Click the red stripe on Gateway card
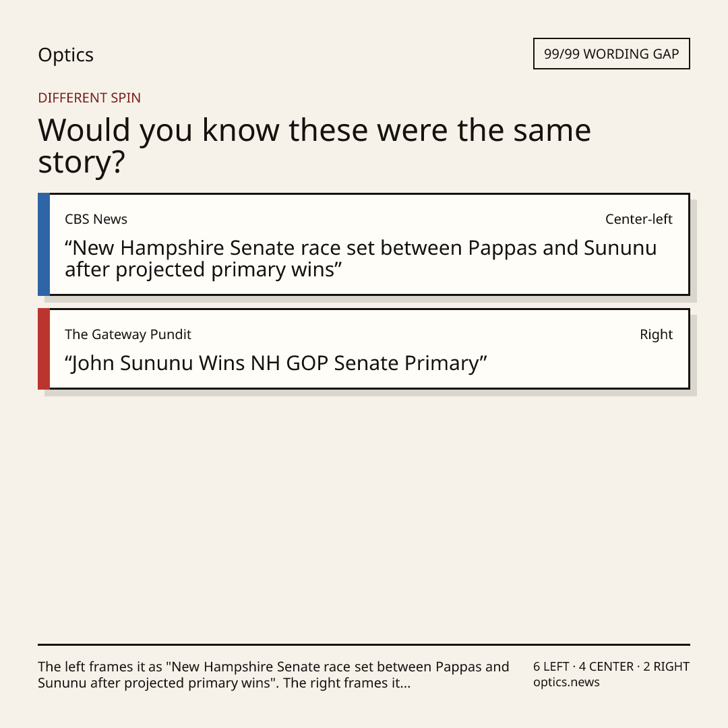The width and height of the screenshot is (728, 728). (x=44, y=348)
